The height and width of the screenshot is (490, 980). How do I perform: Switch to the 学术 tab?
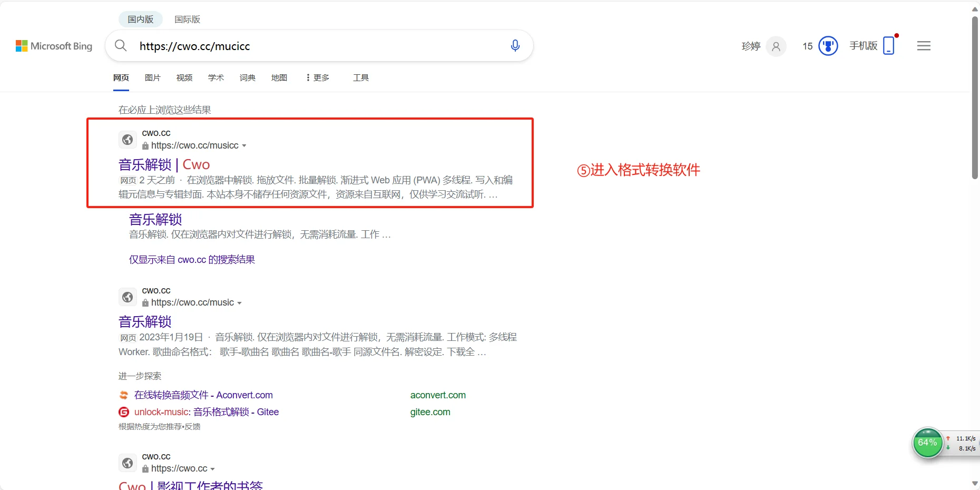pyautogui.click(x=216, y=78)
